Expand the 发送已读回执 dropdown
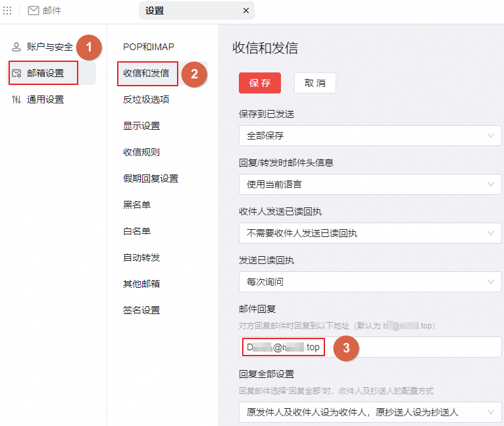504x426 pixels. (x=370, y=282)
